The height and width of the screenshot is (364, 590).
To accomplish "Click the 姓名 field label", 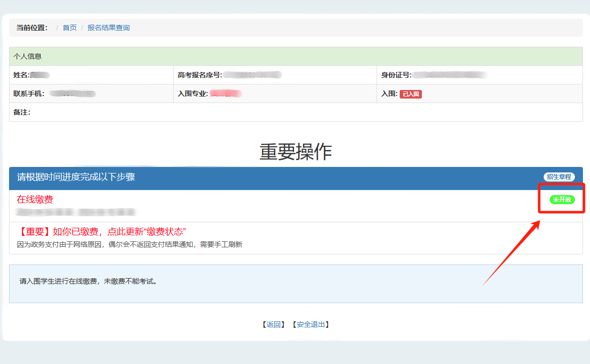I will pos(21,75).
